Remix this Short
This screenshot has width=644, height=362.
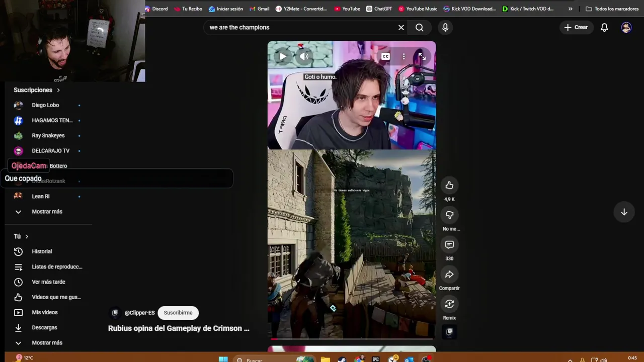pos(449,304)
